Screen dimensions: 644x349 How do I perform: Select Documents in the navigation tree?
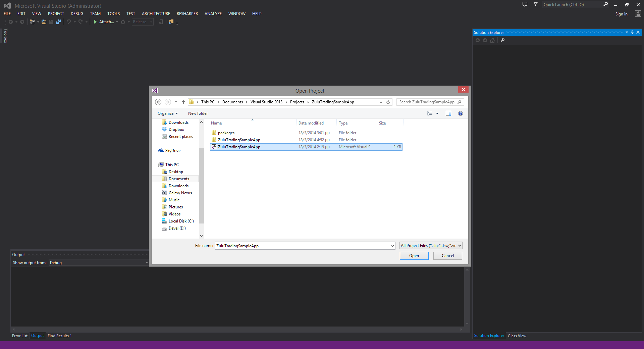coord(179,179)
